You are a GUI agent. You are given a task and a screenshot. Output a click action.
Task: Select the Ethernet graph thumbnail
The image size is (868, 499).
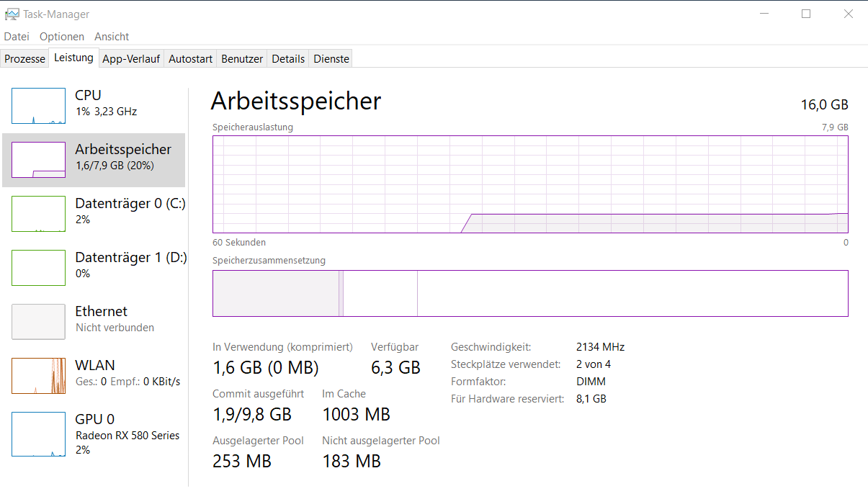click(x=38, y=322)
